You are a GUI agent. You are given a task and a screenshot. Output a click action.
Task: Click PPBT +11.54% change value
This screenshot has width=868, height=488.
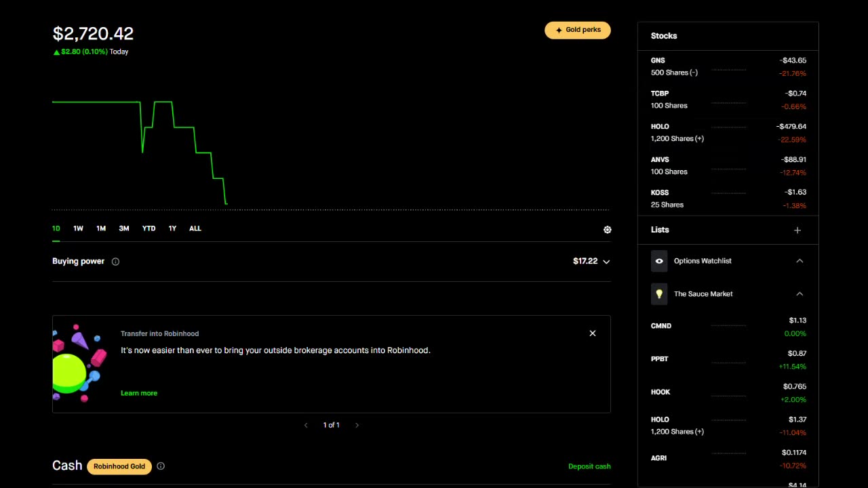click(793, 367)
